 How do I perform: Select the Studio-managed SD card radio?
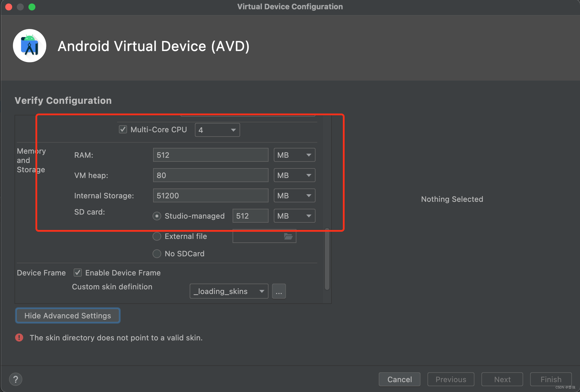point(157,216)
